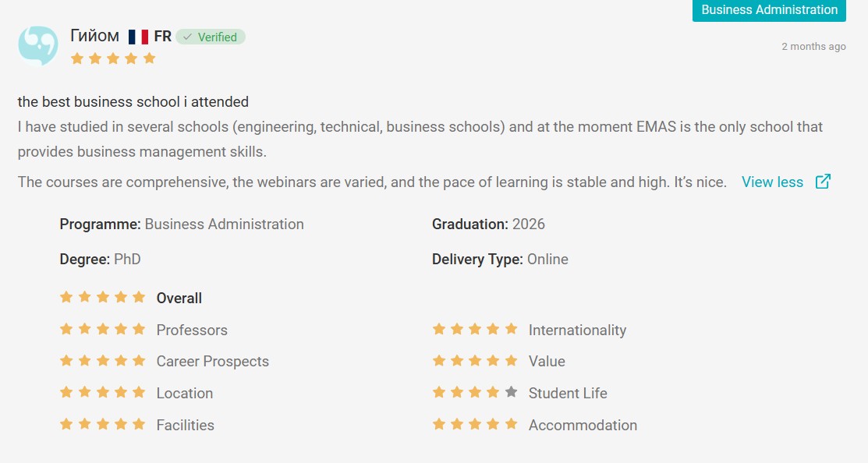
Task: Click the star rating under reviewer name
Action: (113, 58)
